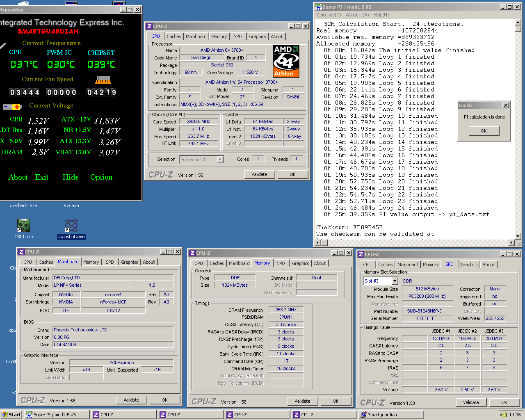This screenshot has height=420, width=525.
Task: Click the AMD Athlon 64 logo in CPU-Z
Action: pyautogui.click(x=286, y=61)
